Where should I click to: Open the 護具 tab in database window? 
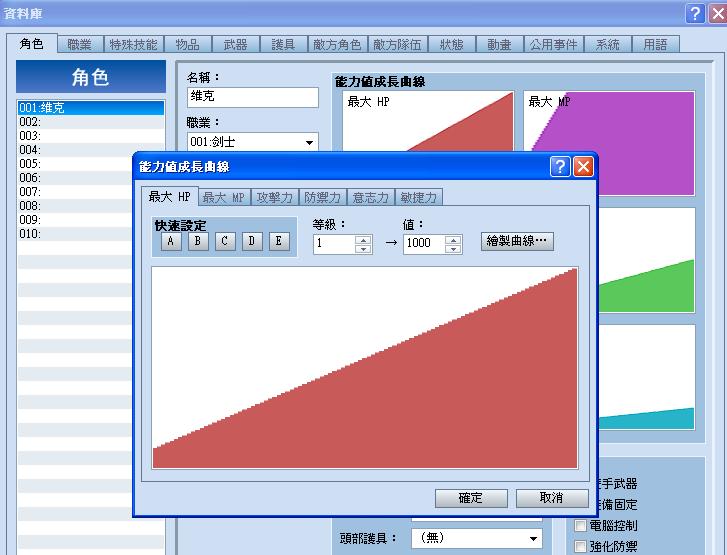(283, 45)
